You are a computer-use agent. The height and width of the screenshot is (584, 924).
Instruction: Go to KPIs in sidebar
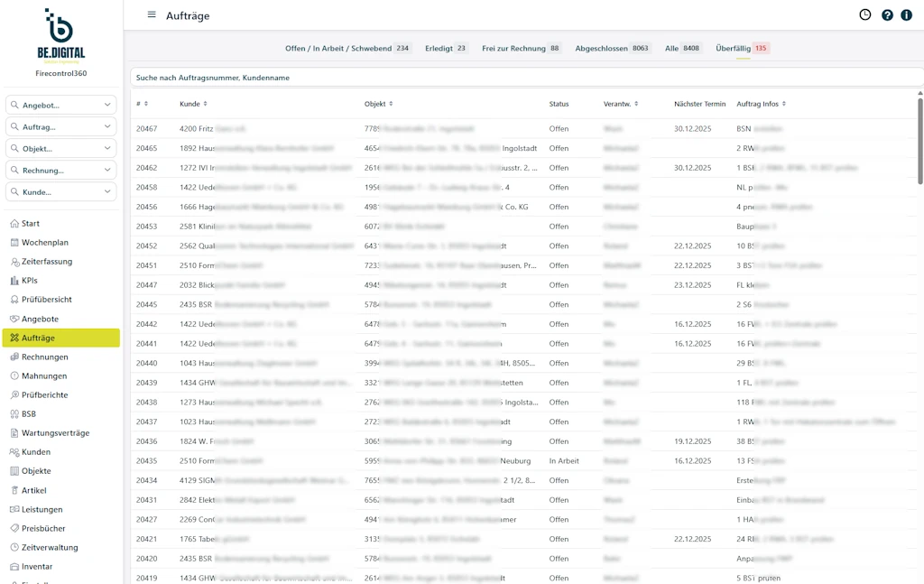(x=29, y=281)
